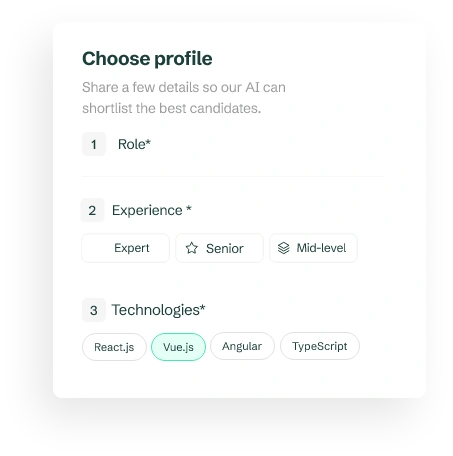
Task: Click the Experience section label
Action: (x=147, y=210)
